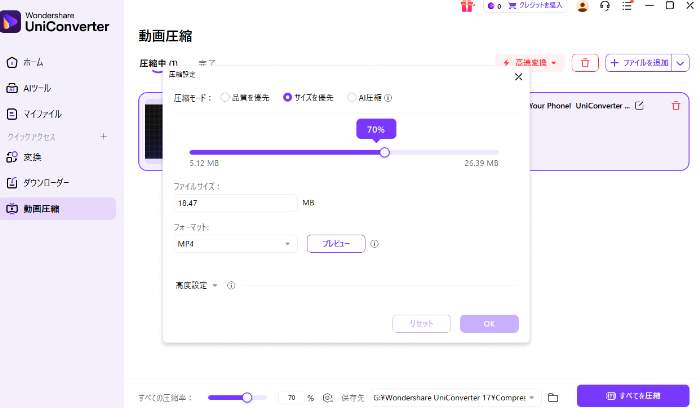Expand the add-file dropdown arrow
Image resolution: width=699 pixels, height=408 pixels.
(x=680, y=63)
